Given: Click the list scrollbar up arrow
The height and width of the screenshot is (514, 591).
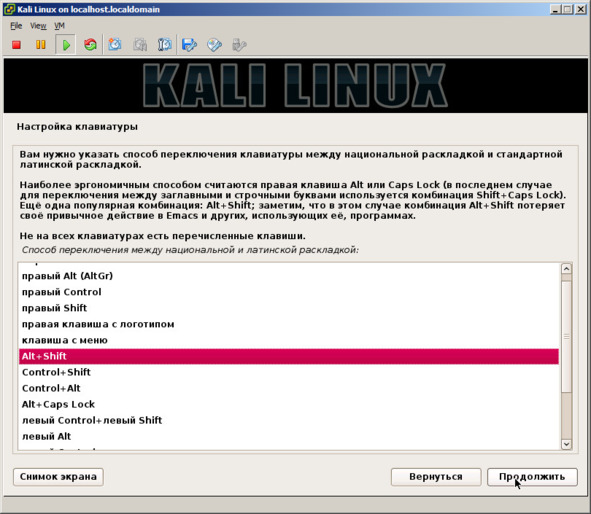Looking at the screenshot, I should tap(566, 269).
